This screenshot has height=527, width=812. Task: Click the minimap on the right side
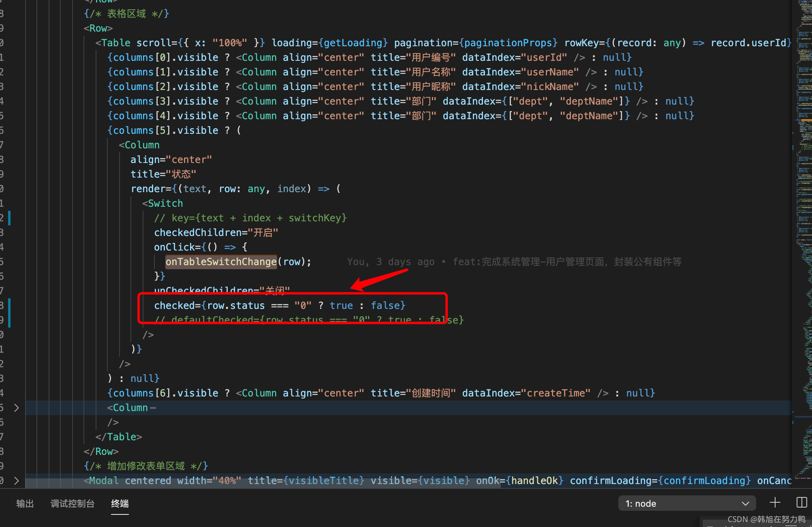click(802, 243)
